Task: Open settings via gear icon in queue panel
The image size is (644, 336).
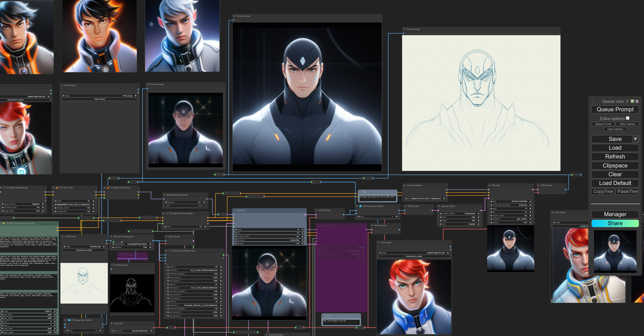Action: point(637,102)
